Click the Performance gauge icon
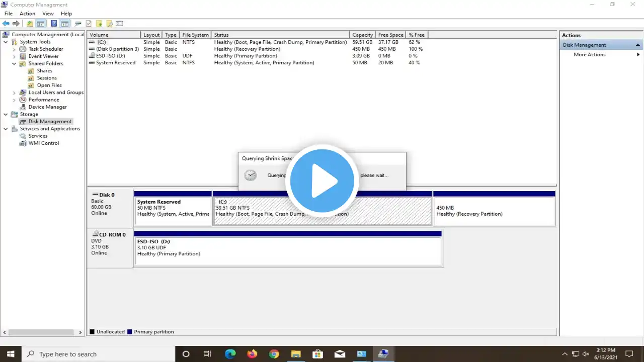Viewport: 644px width, 362px height. [23, 100]
